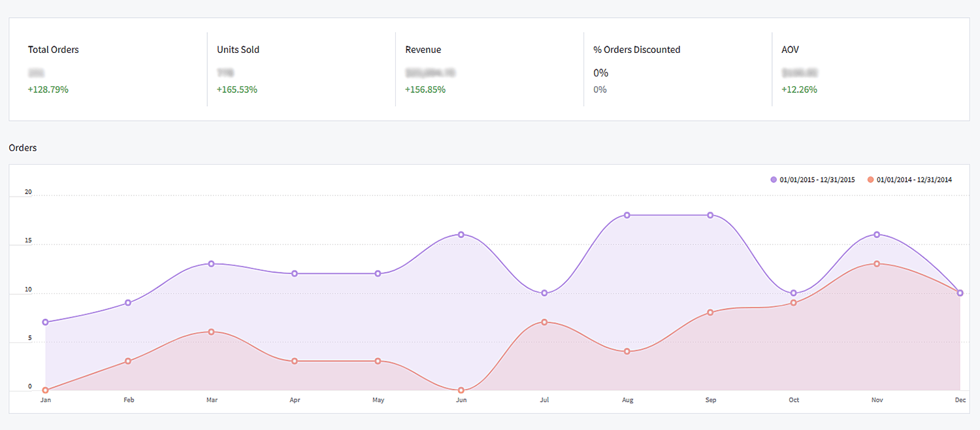
Task: Select the +12.26% change under AOV
Action: 799,90
